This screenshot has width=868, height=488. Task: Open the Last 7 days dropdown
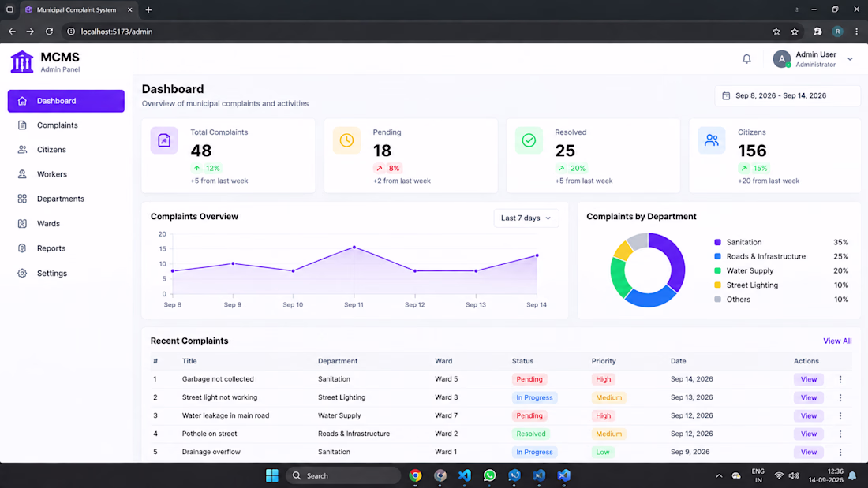[526, 218]
